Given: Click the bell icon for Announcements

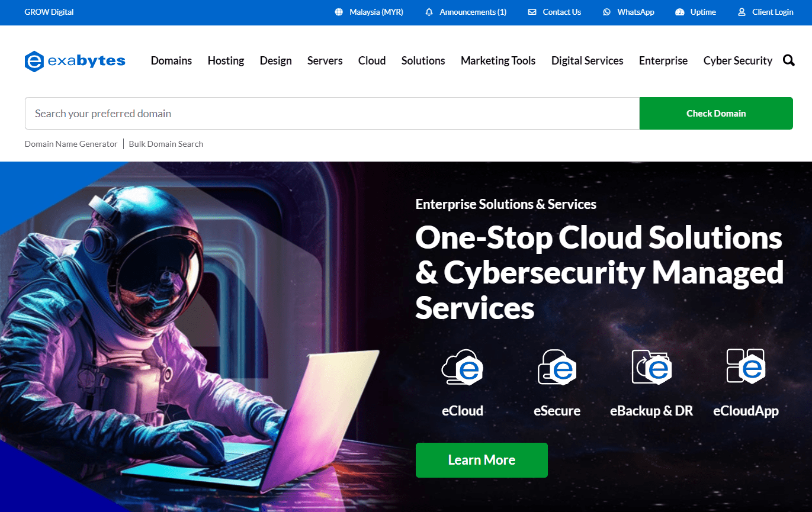Looking at the screenshot, I should pos(429,12).
